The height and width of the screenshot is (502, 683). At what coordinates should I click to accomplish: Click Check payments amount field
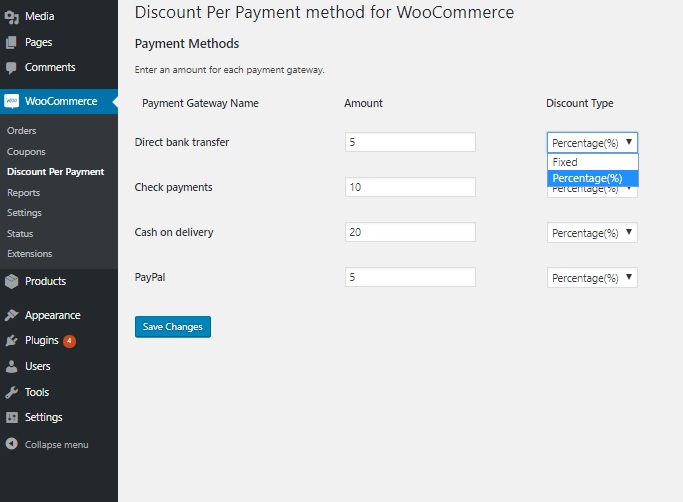coord(410,187)
